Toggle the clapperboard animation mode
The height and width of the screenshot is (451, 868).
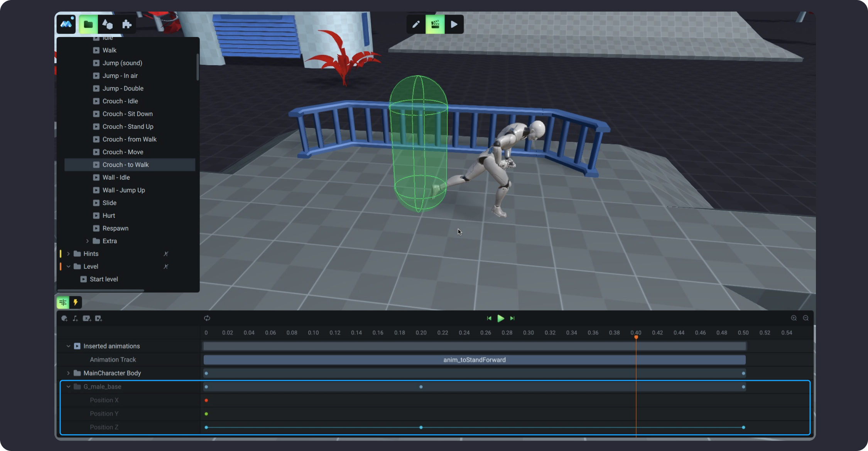[x=435, y=25]
